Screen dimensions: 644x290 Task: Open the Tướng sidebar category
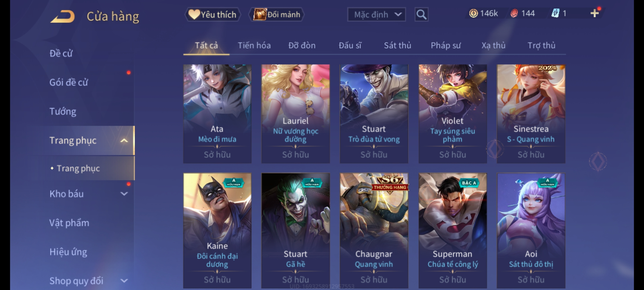63,111
